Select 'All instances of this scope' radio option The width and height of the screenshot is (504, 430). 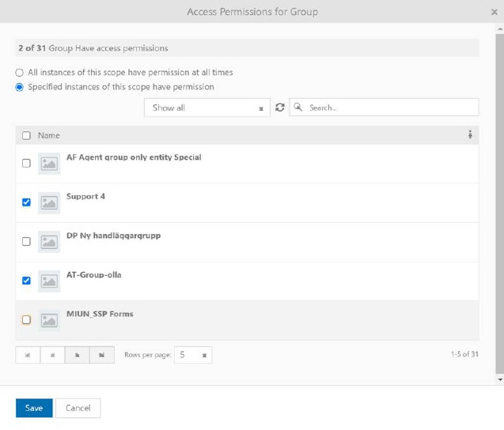click(20, 73)
